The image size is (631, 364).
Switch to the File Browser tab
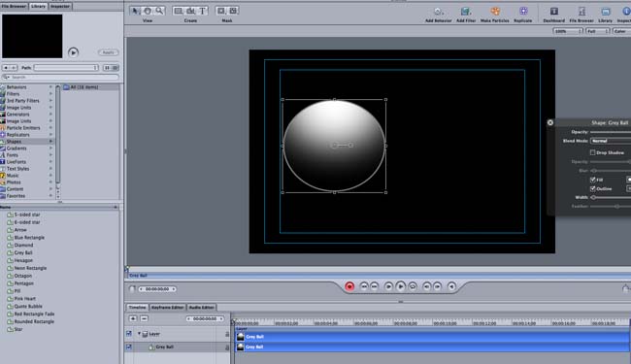point(15,6)
